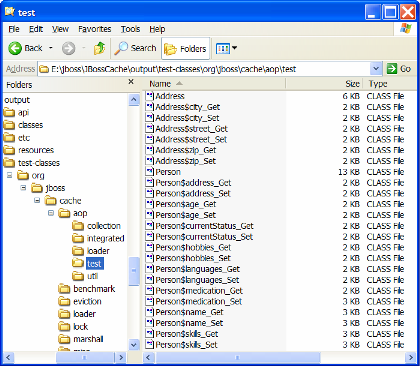Viewport: 420px width, 366px height.
Task: Open Back history dropdown arrow
Action: click(x=51, y=48)
